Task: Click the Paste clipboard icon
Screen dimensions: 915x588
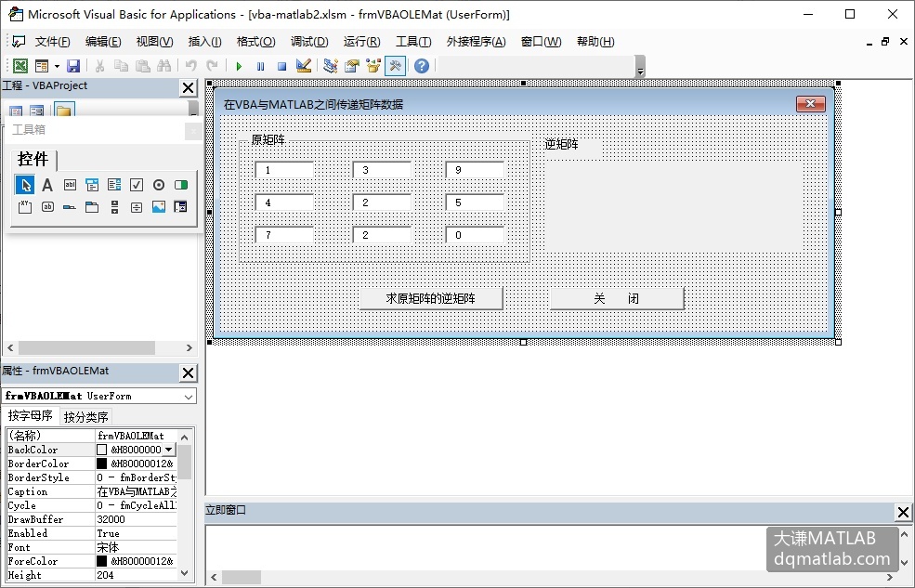Action: (142, 66)
